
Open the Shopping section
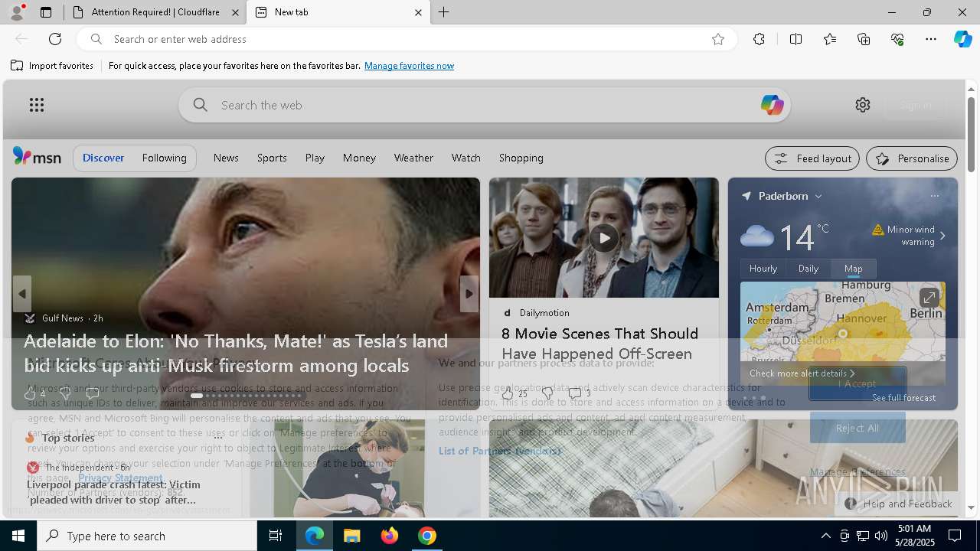(521, 158)
